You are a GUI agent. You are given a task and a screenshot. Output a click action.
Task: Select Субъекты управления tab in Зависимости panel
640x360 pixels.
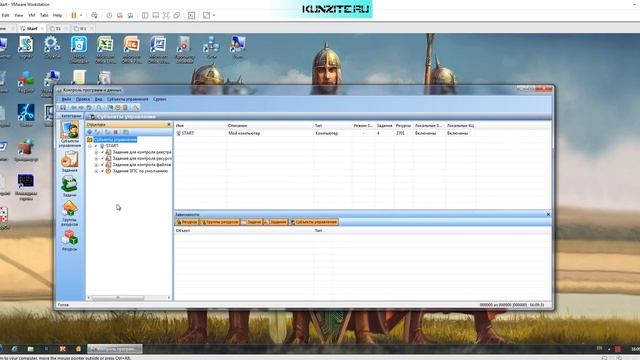314,222
